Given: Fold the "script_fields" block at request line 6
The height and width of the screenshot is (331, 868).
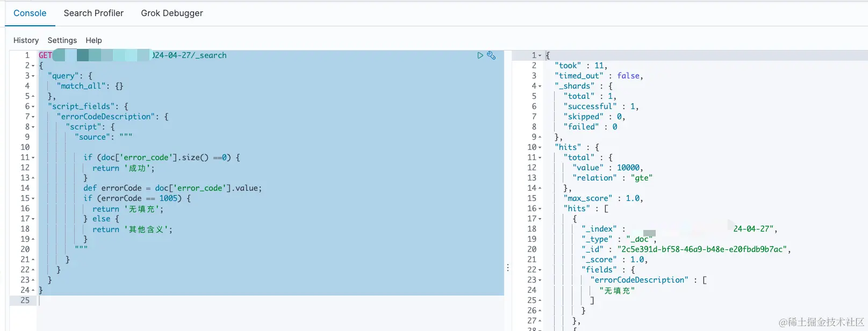Looking at the screenshot, I should [x=33, y=106].
